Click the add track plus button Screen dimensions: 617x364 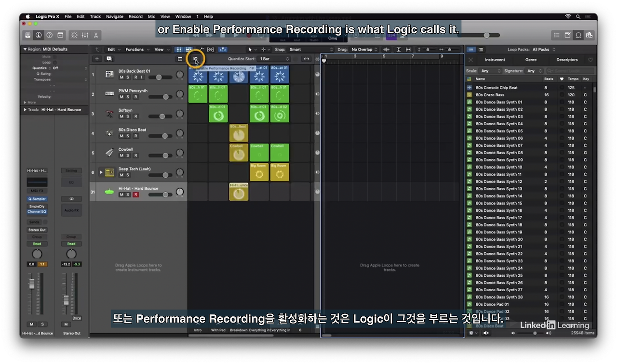[x=97, y=59]
